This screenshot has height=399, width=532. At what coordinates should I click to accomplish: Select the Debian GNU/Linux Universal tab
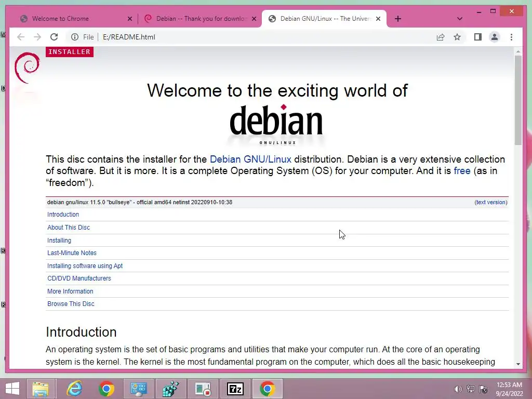324,19
